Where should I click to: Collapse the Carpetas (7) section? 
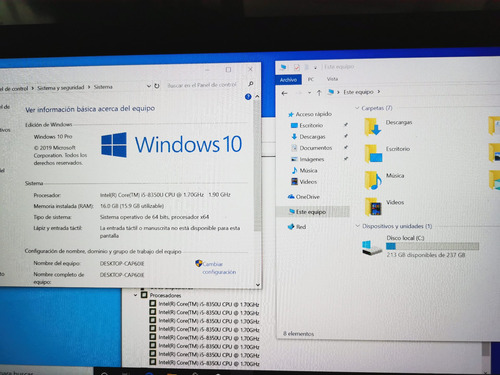tap(357, 108)
